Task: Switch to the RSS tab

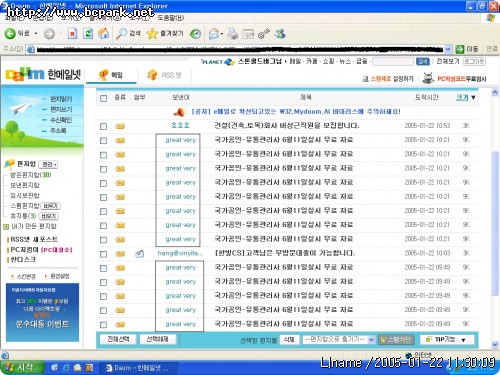Action: [x=164, y=75]
